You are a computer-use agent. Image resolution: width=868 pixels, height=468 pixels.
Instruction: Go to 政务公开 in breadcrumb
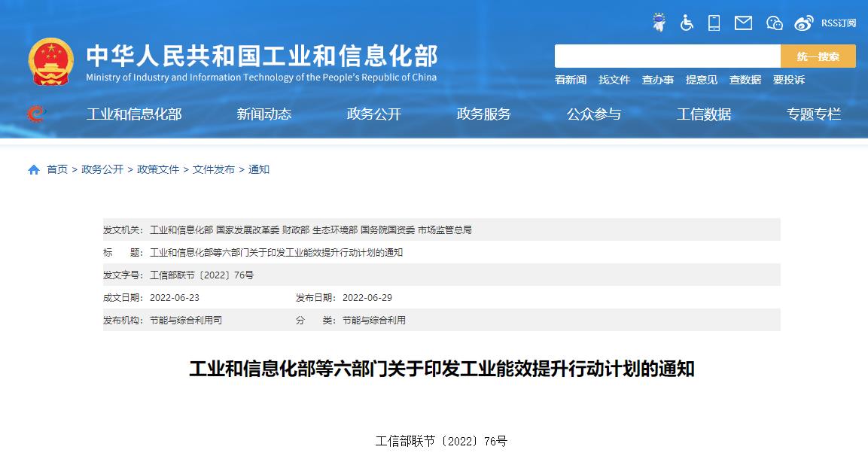102,169
